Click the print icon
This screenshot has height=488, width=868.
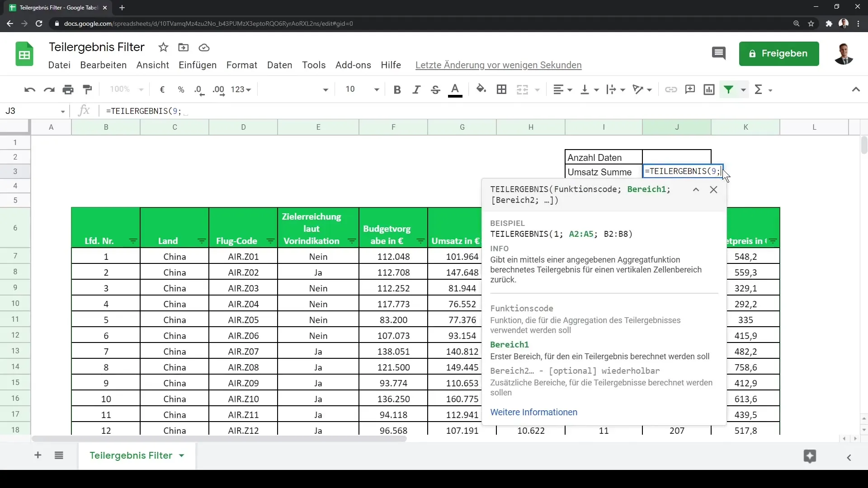coord(68,89)
